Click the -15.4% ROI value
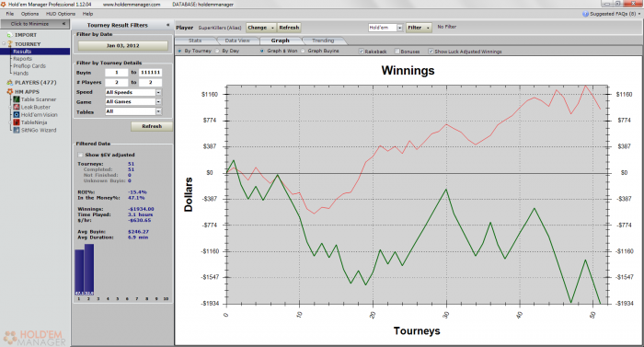This screenshot has height=347, width=644. (x=137, y=192)
